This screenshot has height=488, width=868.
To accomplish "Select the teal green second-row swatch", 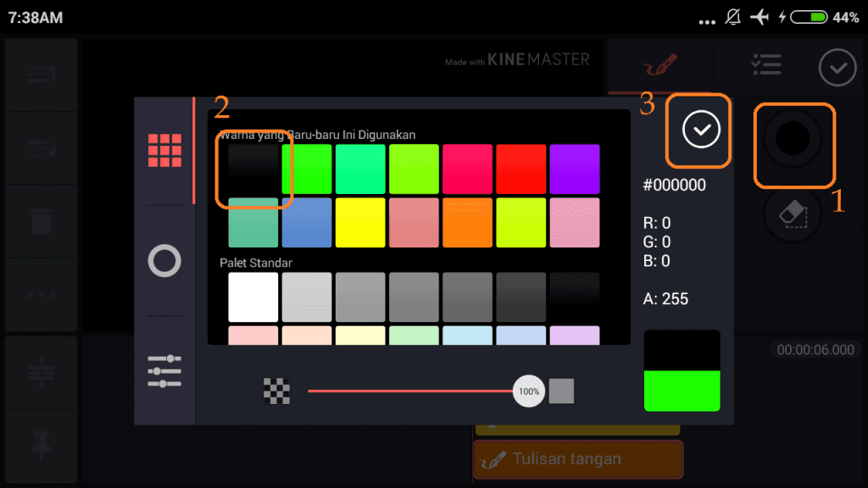I will coord(253,223).
